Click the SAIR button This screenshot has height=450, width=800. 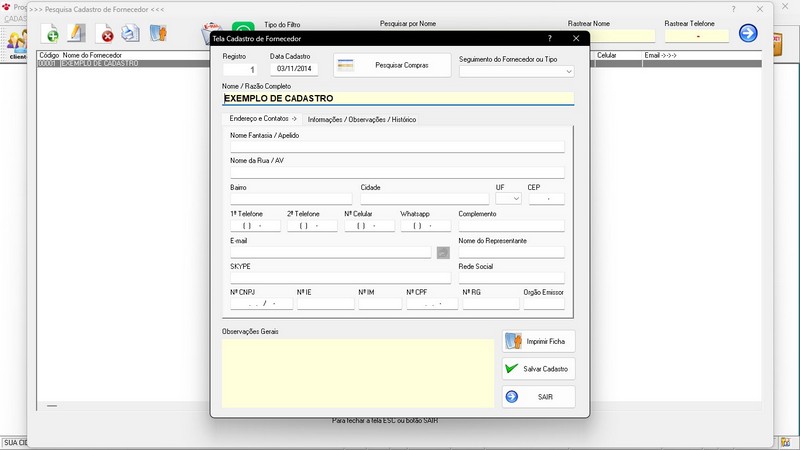point(538,397)
